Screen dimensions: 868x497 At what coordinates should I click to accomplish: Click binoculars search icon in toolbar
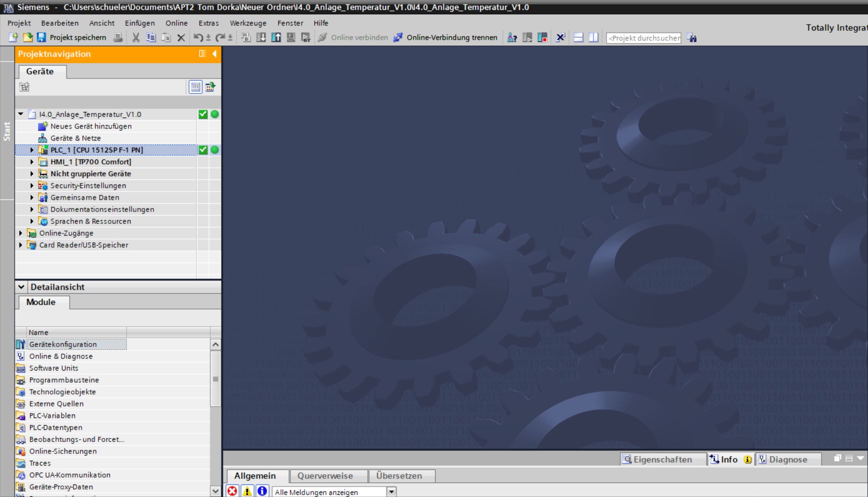692,37
